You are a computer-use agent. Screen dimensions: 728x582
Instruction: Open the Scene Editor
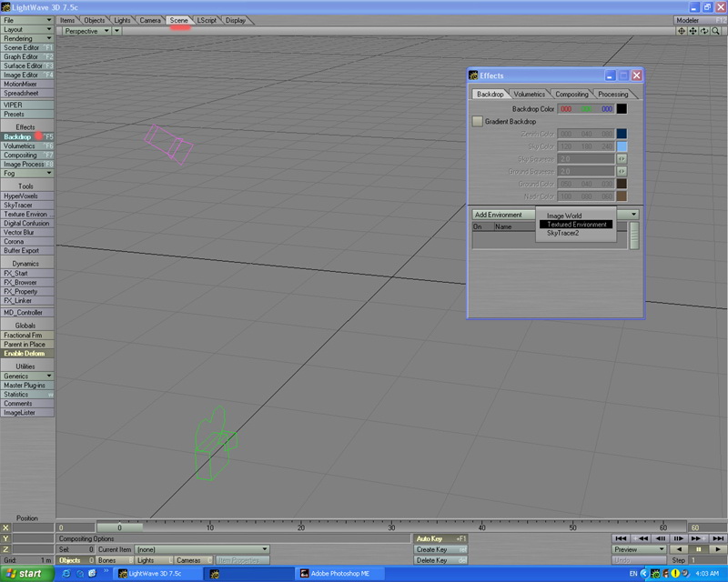pos(27,47)
